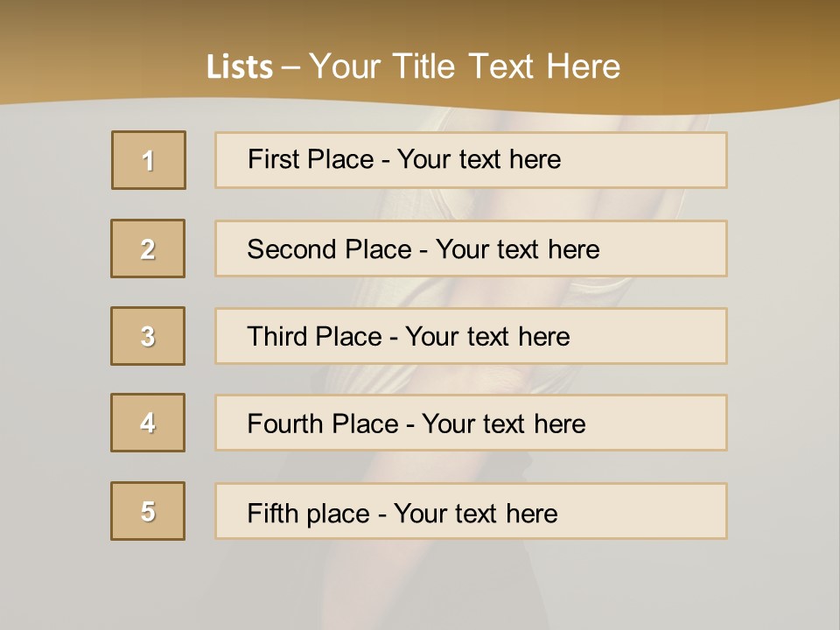Click the dash in the slide title
The height and width of the screenshot is (630, 840).
coord(290,67)
